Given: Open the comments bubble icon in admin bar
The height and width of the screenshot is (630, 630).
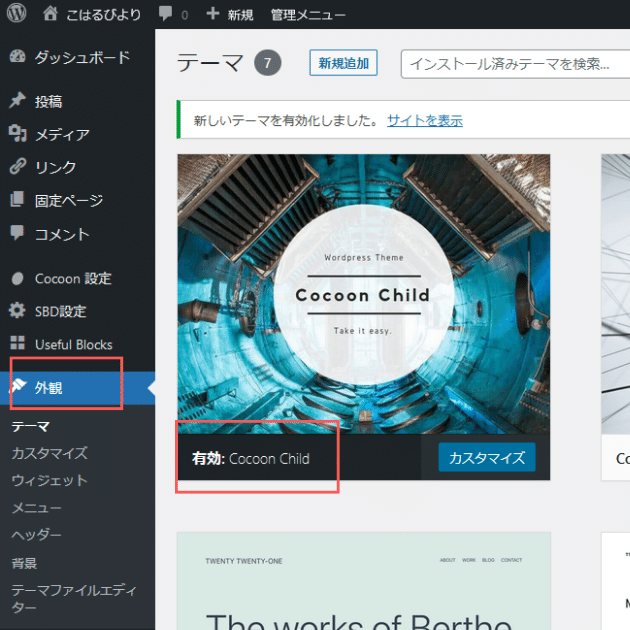Looking at the screenshot, I should click(165, 14).
